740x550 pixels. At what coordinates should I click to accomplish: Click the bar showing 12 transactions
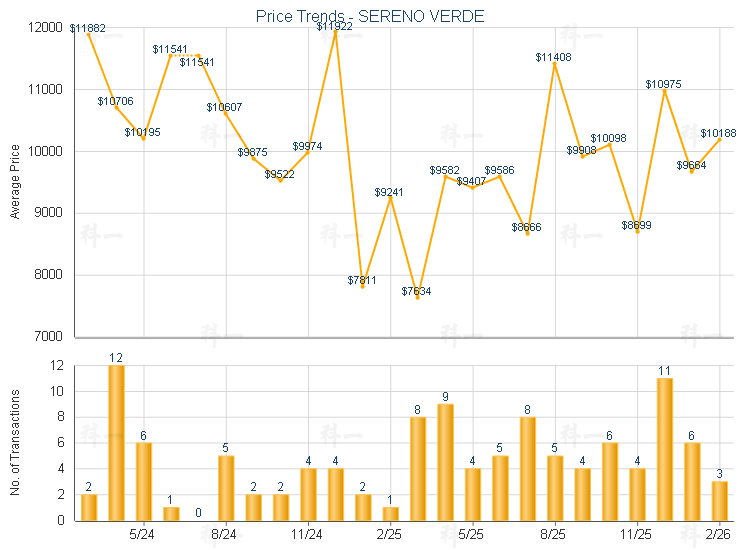[x=116, y=442]
